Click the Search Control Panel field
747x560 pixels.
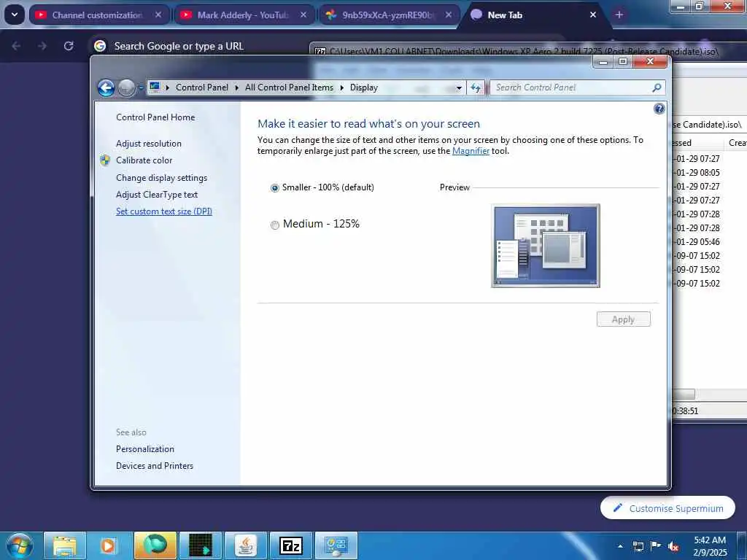pyautogui.click(x=572, y=87)
